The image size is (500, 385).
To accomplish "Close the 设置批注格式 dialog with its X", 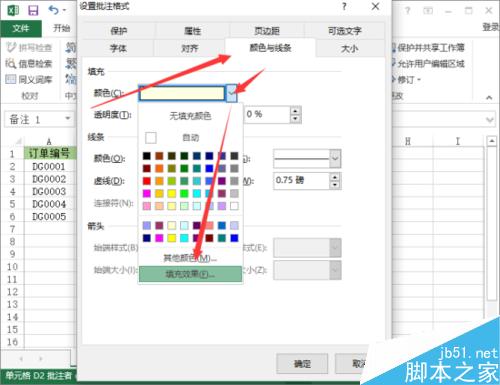I will tap(375, 6).
